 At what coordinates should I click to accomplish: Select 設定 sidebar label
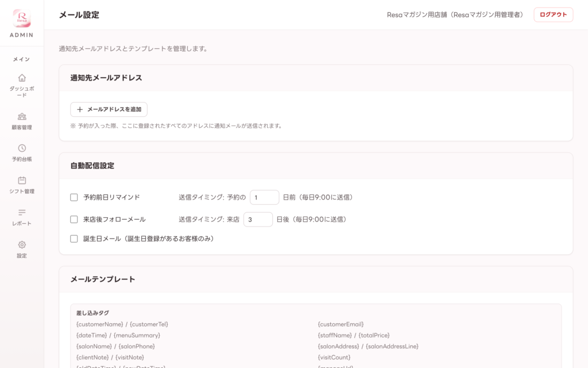[22, 256]
